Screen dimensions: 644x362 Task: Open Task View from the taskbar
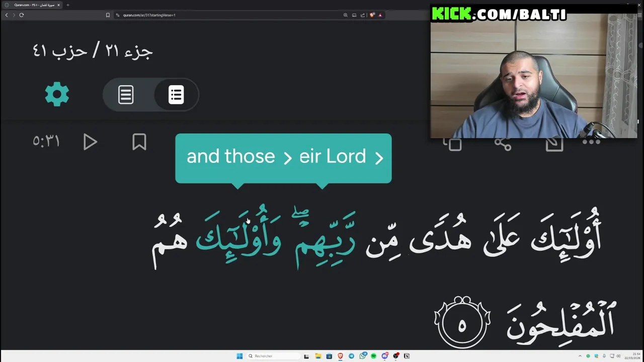306,356
